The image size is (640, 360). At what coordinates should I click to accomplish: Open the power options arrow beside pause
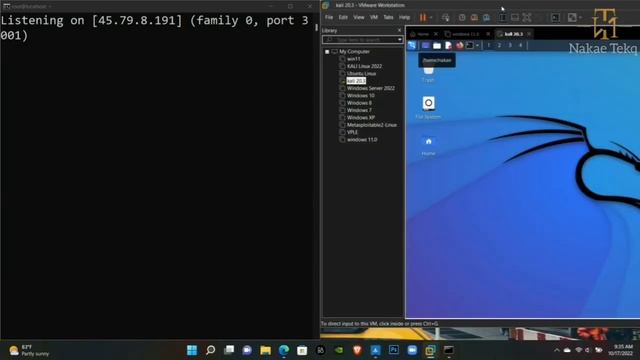click(x=431, y=18)
